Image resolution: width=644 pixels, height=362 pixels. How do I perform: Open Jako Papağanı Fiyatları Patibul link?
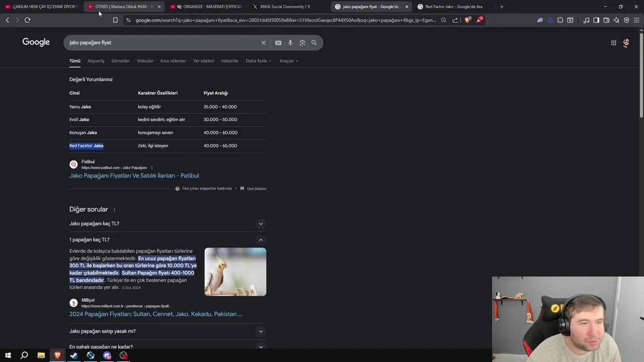(134, 175)
